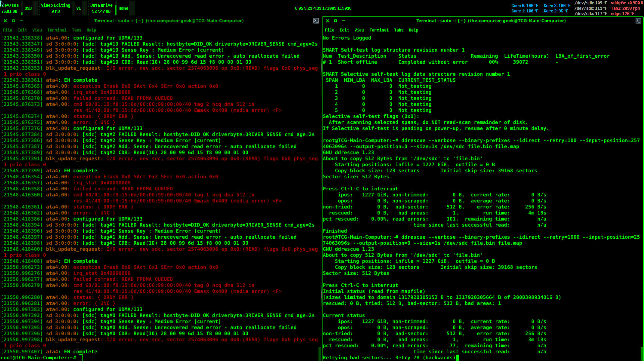Click the edge temperature reading
The height and width of the screenshot is (361, 644).
point(623,14)
